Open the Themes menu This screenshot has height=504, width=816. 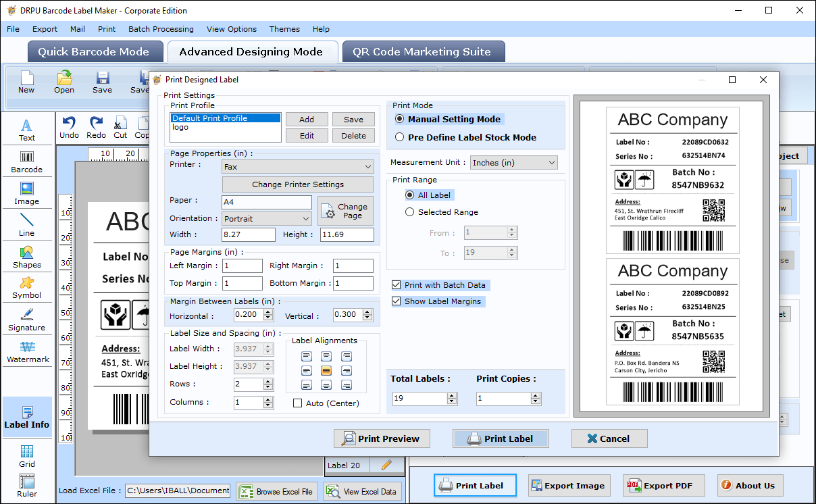coord(284,29)
